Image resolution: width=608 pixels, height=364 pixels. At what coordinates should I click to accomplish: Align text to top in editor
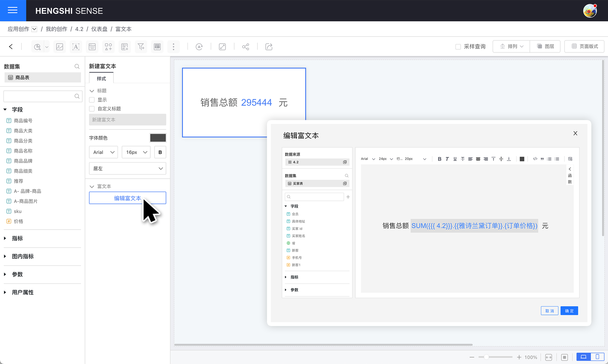coord(493,159)
